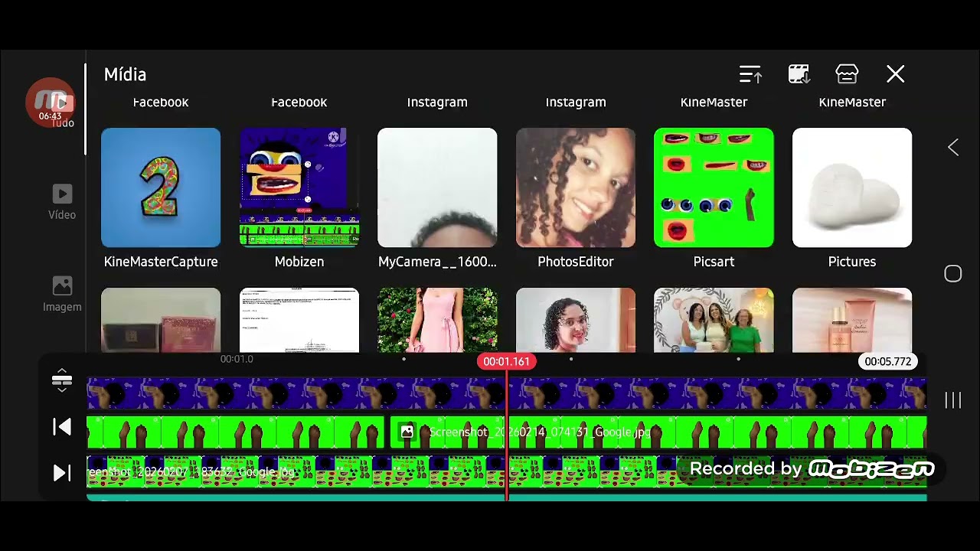Jump to the end of the timeline
The height and width of the screenshot is (551, 980).
[x=62, y=473]
